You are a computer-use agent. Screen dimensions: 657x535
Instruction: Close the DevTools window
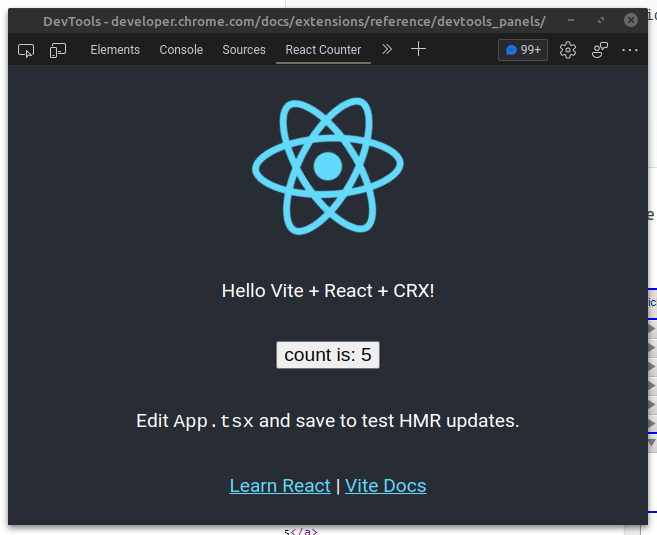(x=631, y=20)
